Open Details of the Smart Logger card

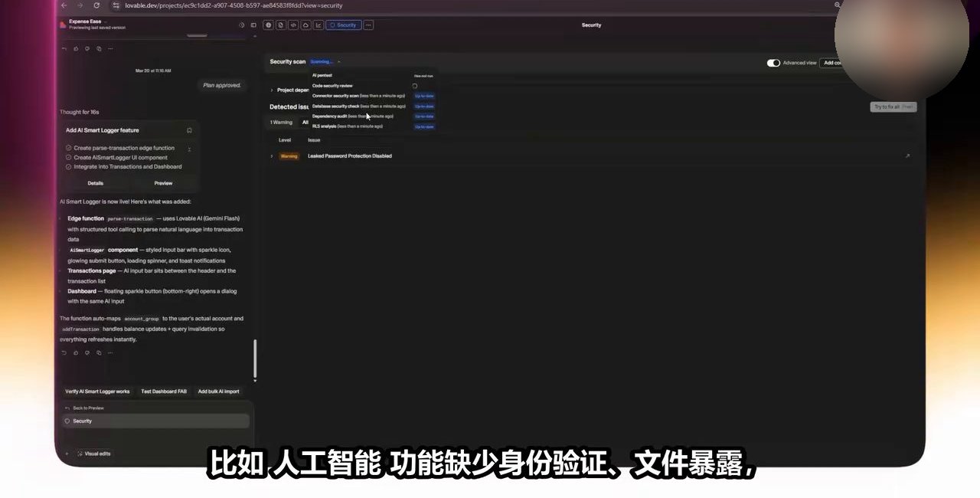click(95, 183)
